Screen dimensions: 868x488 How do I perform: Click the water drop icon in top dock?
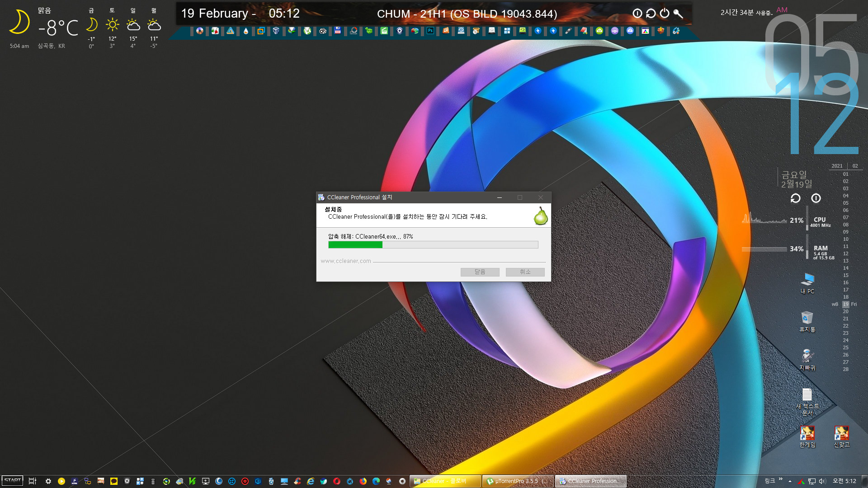tap(245, 31)
